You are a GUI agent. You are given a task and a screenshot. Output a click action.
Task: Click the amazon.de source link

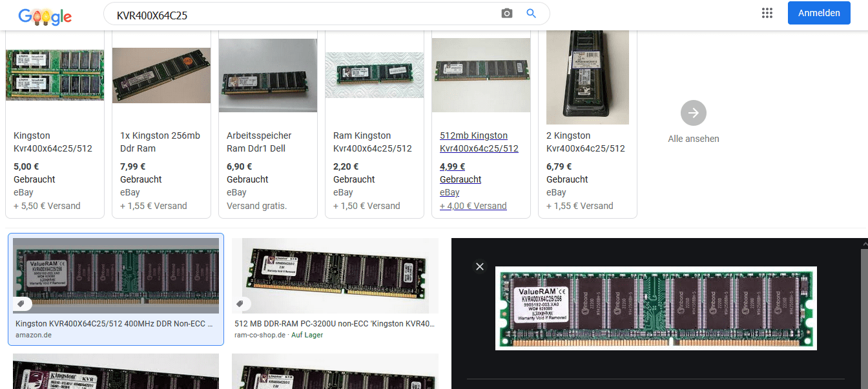pyautogui.click(x=34, y=335)
